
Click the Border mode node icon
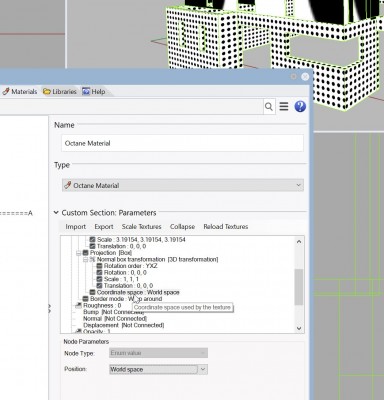coord(85,299)
